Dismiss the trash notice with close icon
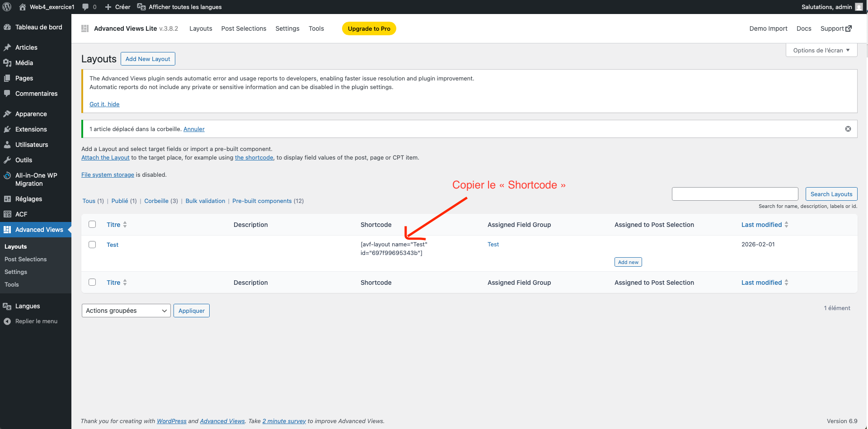Screen dimensions: 868x429 (x=848, y=129)
